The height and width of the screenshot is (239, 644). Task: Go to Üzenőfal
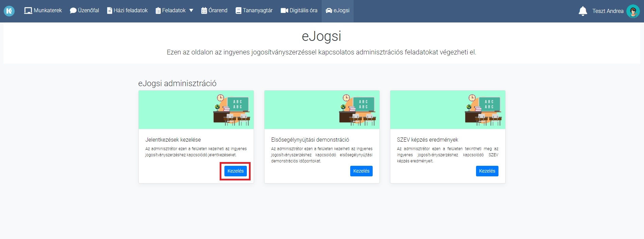click(84, 11)
